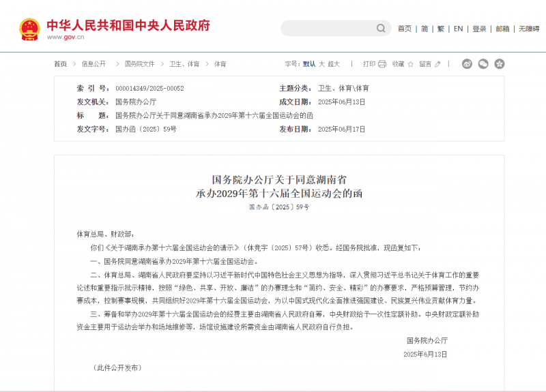This screenshot has height=392, width=546.
Task: Open 登录 login link
Action: point(479,29)
